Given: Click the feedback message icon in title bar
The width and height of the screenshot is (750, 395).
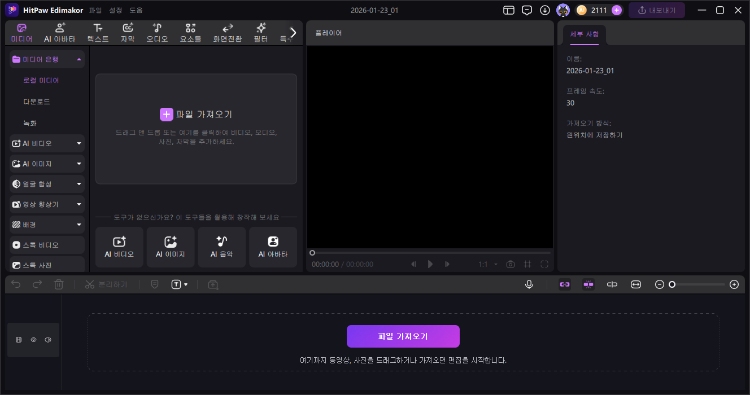Looking at the screenshot, I should click(527, 10).
